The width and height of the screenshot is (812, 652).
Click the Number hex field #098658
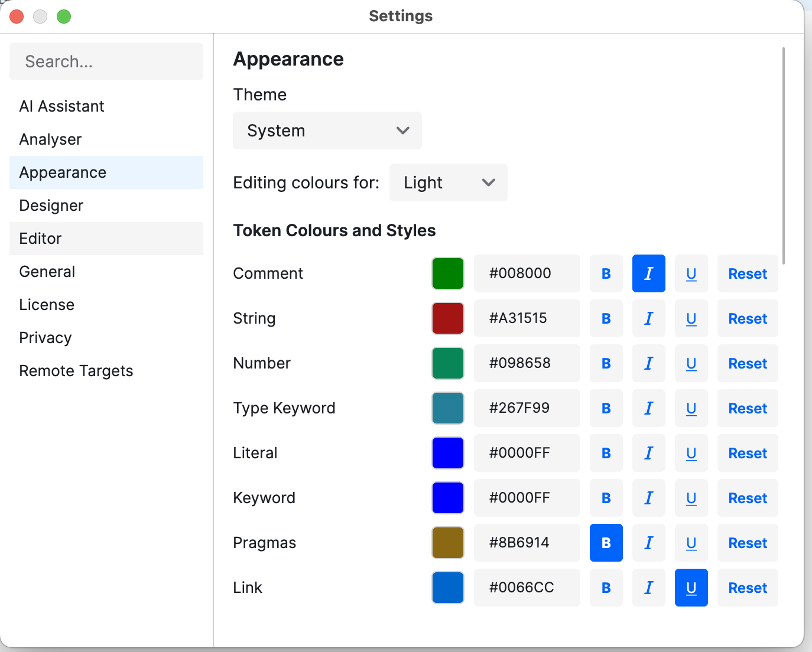click(527, 363)
